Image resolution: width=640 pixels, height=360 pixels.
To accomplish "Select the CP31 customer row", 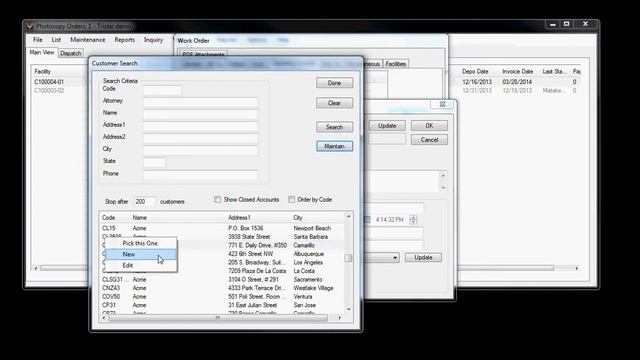I will (222, 305).
